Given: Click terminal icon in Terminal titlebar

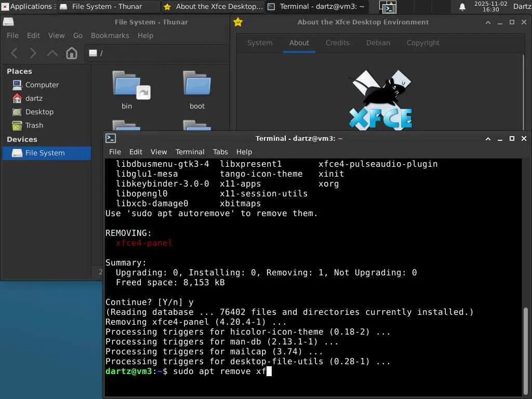Looking at the screenshot, I should coord(111,138).
